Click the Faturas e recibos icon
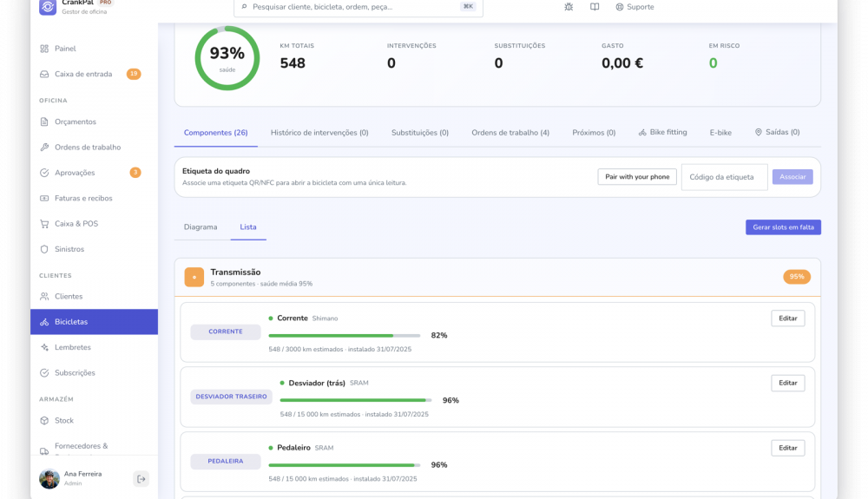Screen dimensions: 868x499 coord(44,198)
